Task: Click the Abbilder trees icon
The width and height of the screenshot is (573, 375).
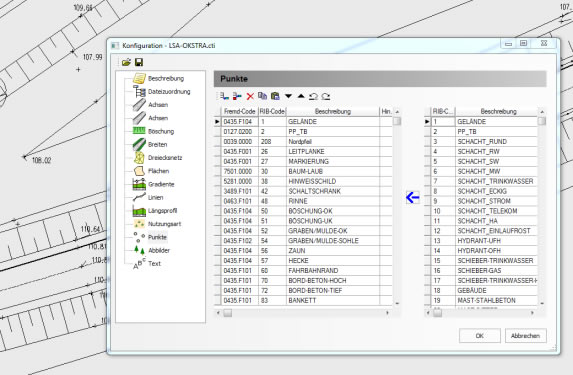Action: coord(139,250)
